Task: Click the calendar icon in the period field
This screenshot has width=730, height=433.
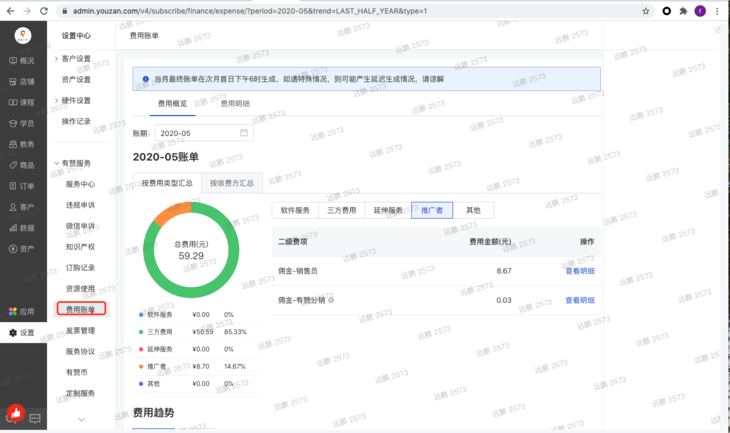Action: (244, 132)
